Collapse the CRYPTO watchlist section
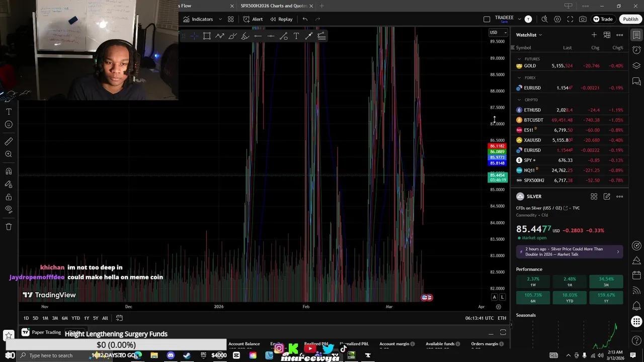 pyautogui.click(x=519, y=100)
